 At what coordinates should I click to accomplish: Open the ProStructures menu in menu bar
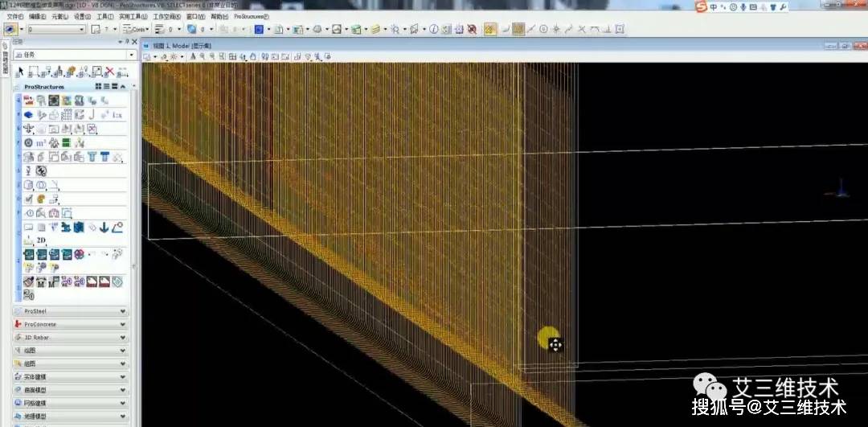252,16
